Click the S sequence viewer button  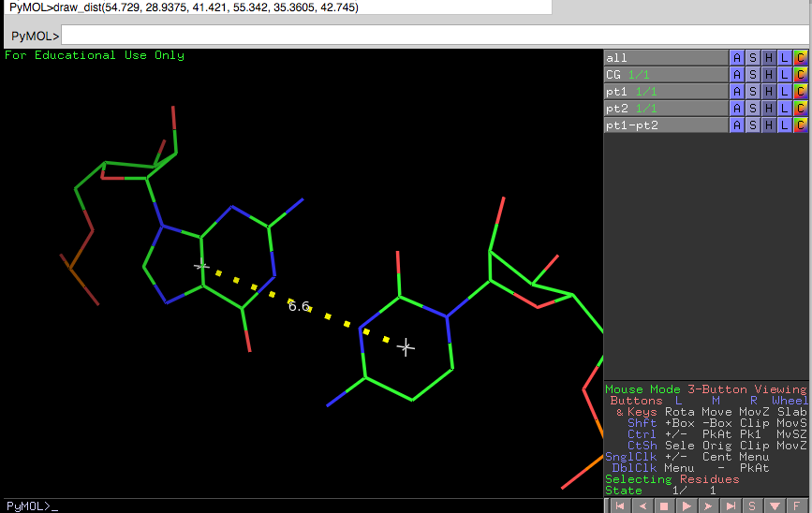pyautogui.click(x=755, y=506)
